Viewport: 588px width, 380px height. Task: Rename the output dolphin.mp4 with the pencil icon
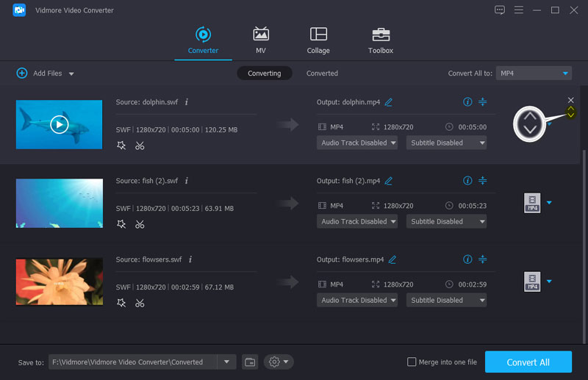[x=389, y=102]
